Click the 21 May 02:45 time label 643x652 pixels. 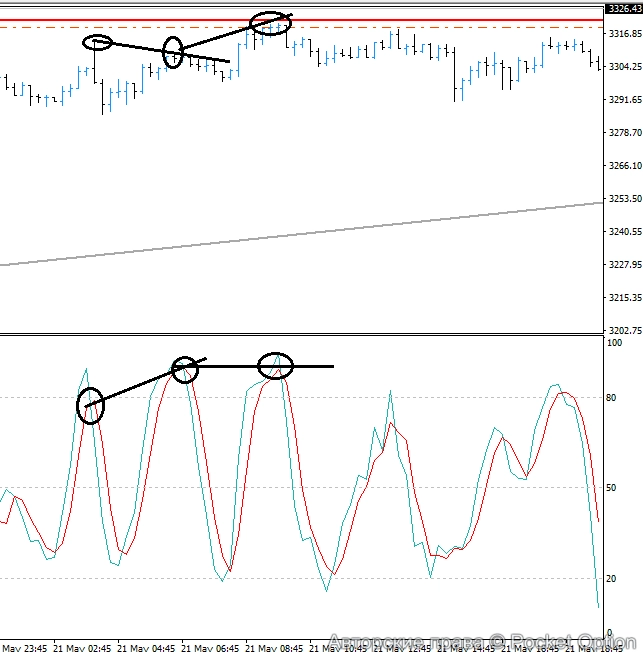tap(83, 646)
